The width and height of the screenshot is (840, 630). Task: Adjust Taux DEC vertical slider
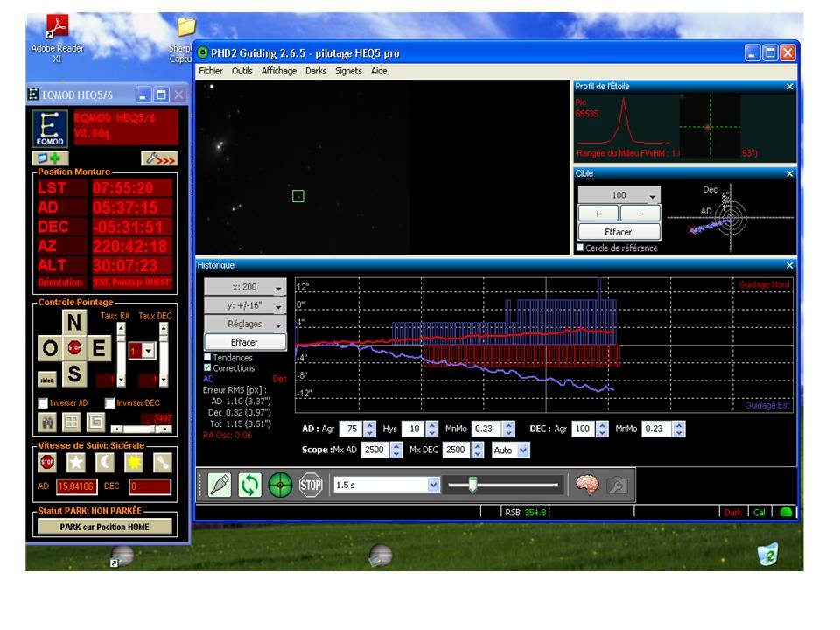click(164, 354)
